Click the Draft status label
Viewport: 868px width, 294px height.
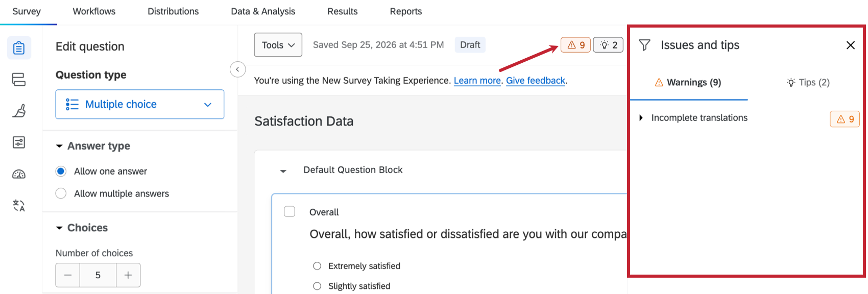(470, 45)
